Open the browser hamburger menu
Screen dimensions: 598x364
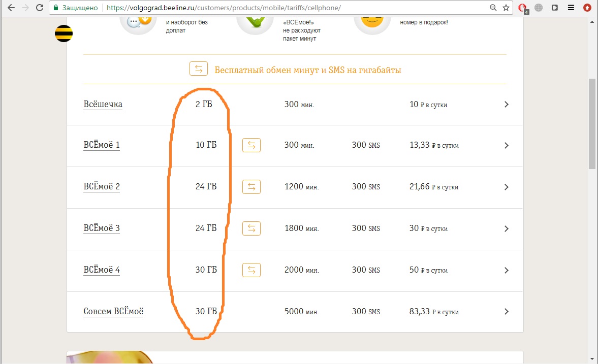pyautogui.click(x=571, y=8)
